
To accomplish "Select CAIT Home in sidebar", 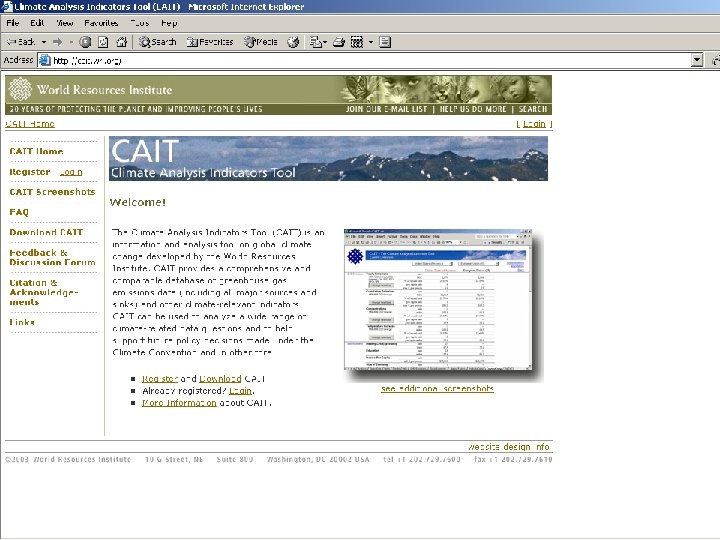I will tap(36, 151).
